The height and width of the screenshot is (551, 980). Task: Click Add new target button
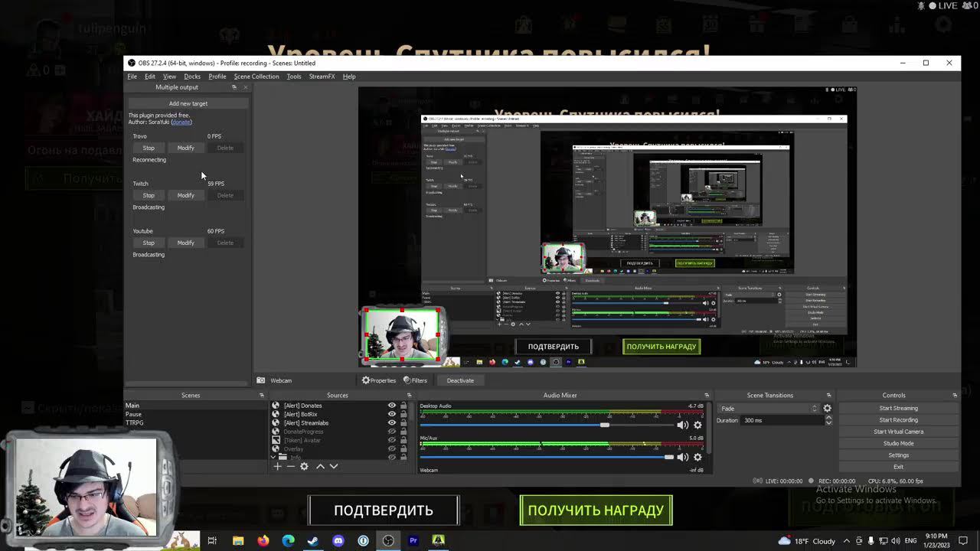pyautogui.click(x=188, y=103)
